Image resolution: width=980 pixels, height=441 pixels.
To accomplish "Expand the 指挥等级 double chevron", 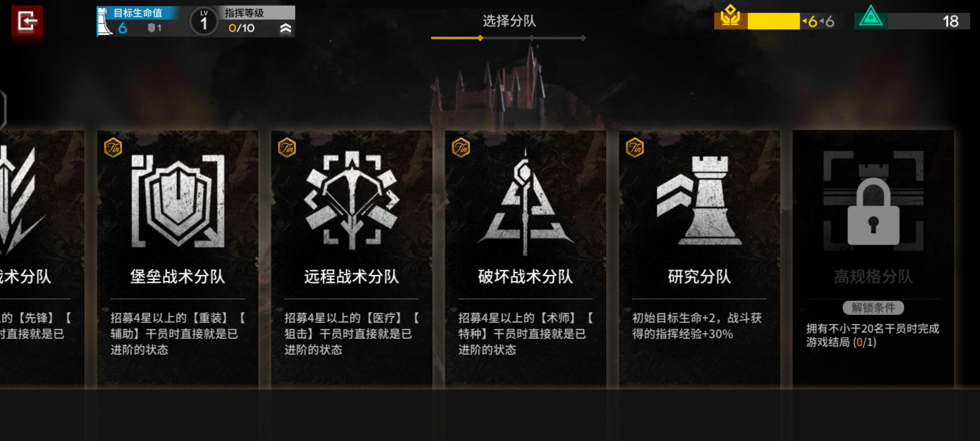I will pyautogui.click(x=286, y=28).
